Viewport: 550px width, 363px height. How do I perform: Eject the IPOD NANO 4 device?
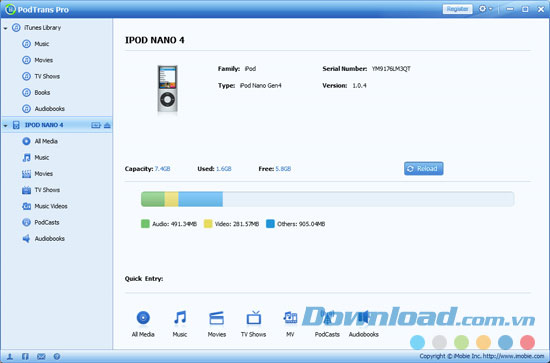coord(107,125)
